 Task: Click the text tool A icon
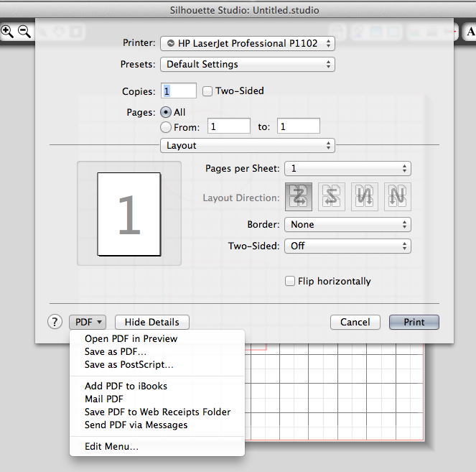(x=470, y=32)
